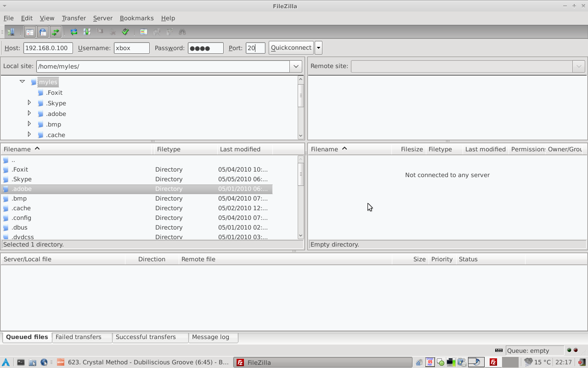The image size is (588, 368).
Task: Click the binoculars file search icon
Action: tap(182, 32)
